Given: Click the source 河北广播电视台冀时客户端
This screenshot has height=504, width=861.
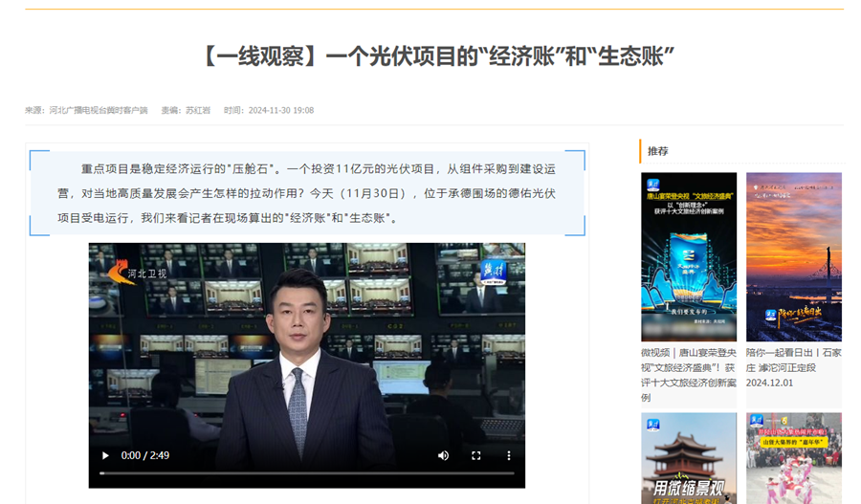Looking at the screenshot, I should click(x=99, y=110).
